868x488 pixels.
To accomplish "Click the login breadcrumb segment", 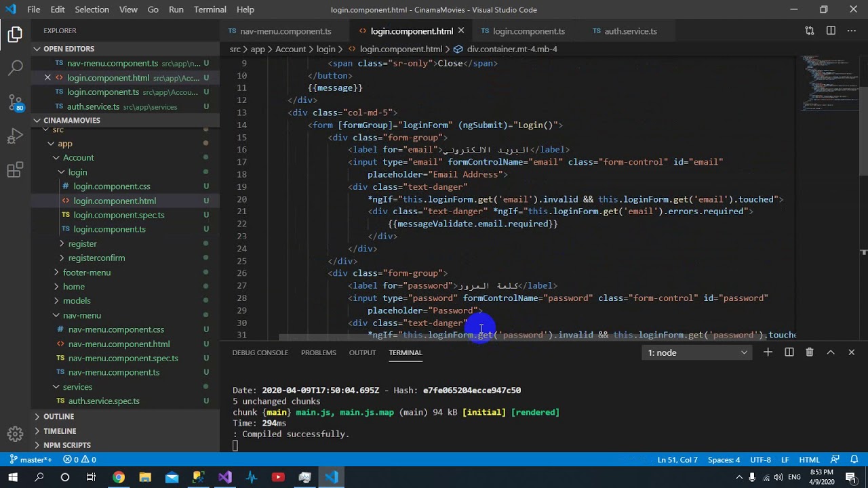I will coord(325,49).
